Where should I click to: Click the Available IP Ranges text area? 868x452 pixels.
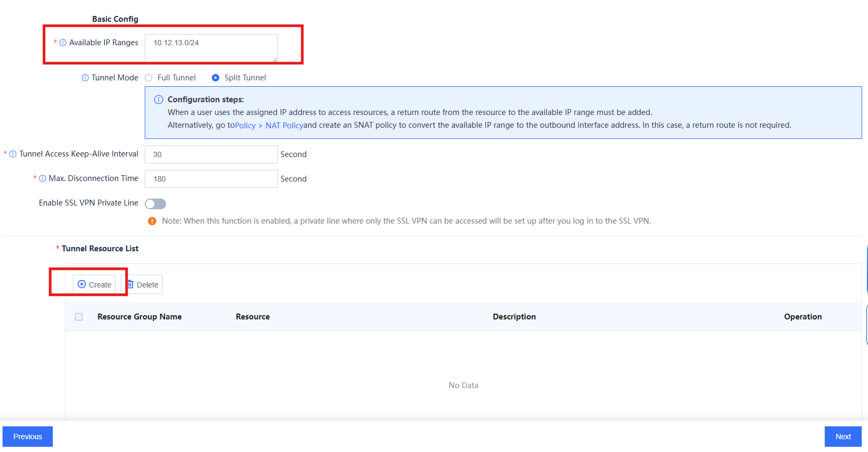coord(211,48)
